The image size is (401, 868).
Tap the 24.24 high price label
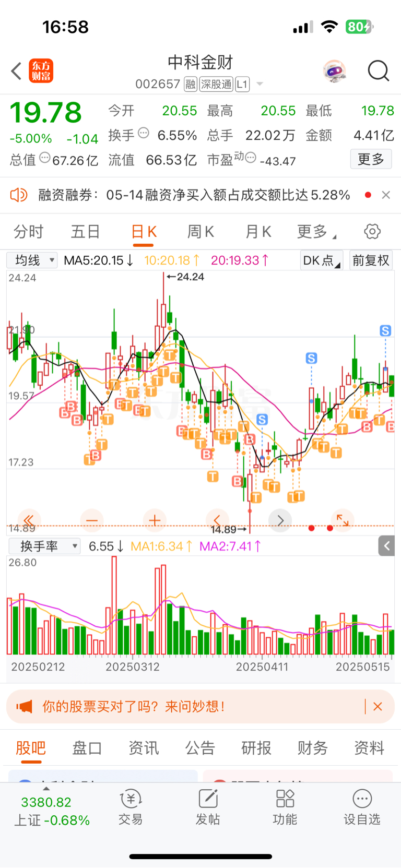pyautogui.click(x=185, y=277)
